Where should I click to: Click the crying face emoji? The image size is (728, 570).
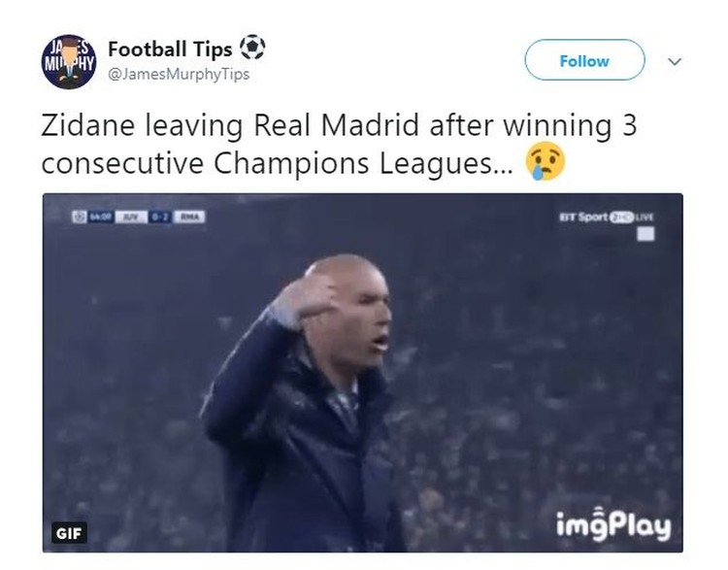tap(546, 161)
